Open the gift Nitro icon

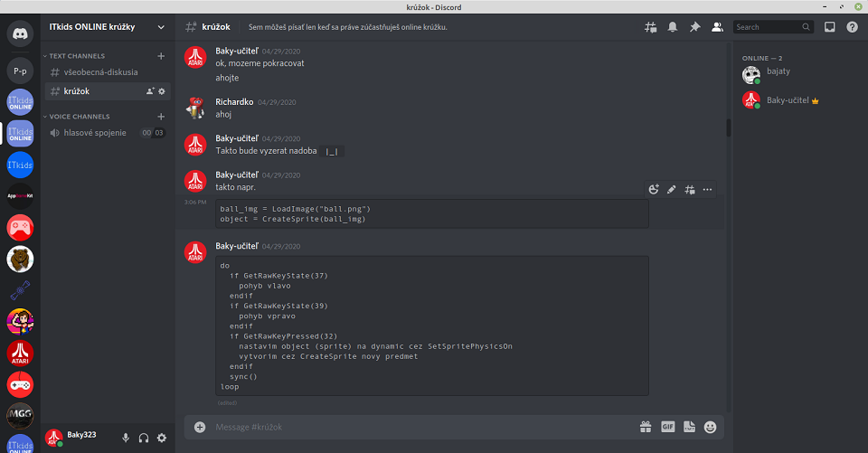pyautogui.click(x=646, y=427)
